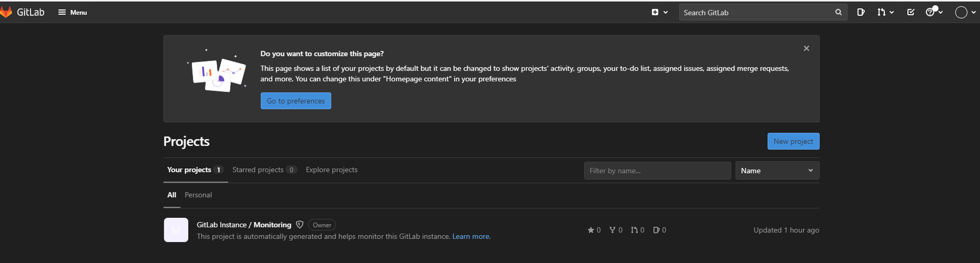The width and height of the screenshot is (980, 263).
Task: Switch to Personal projects sub-tab
Action: pos(198,195)
